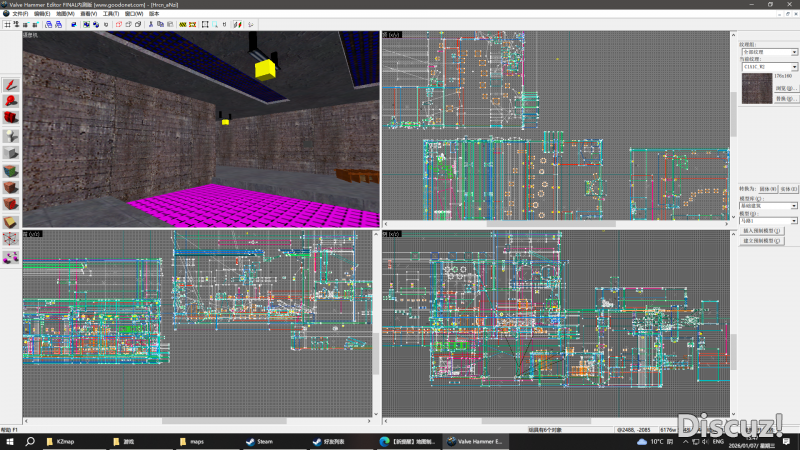Activate the Camera tool

click(10, 118)
